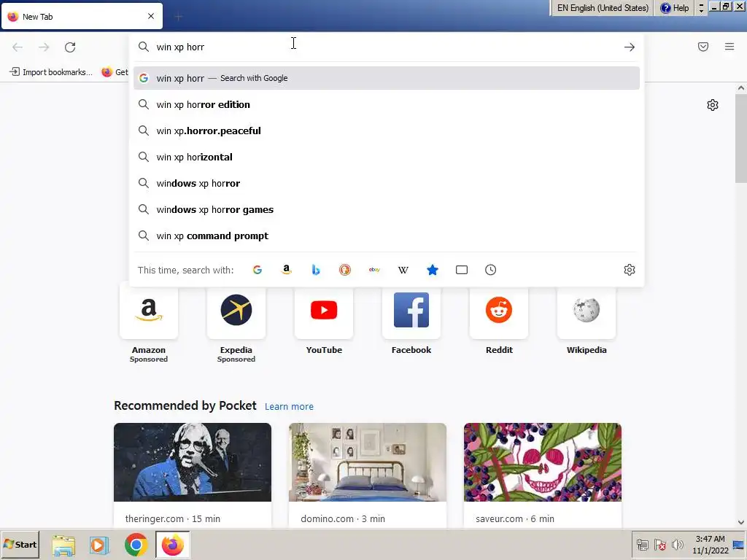Choose suggestion 'windows xp horror'

[387, 183]
